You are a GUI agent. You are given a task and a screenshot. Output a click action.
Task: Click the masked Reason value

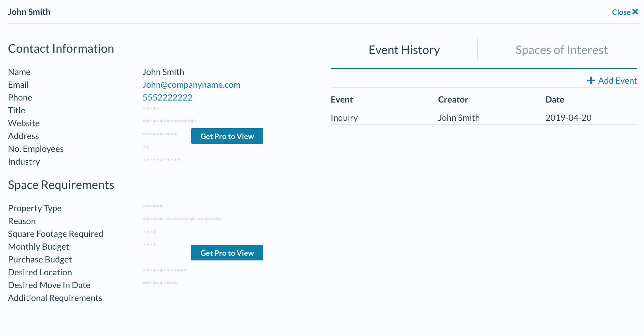click(182, 219)
